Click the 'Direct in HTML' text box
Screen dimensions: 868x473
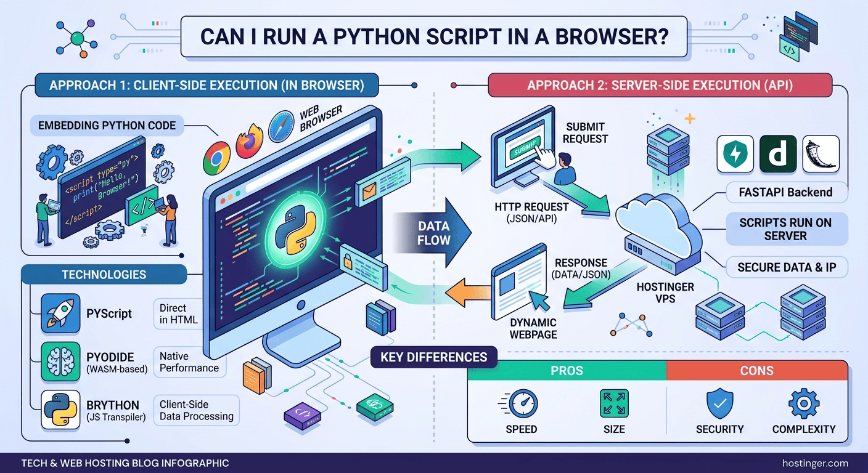point(179,313)
